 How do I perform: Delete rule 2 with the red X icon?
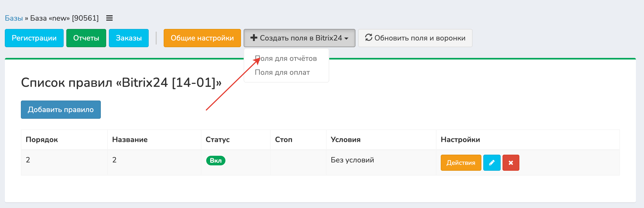[x=511, y=163]
